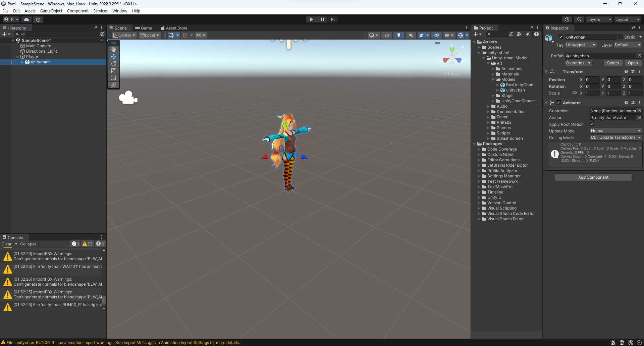Toggle scene lighting bulb
Viewport: 644px width, 346px height.
pos(398,35)
